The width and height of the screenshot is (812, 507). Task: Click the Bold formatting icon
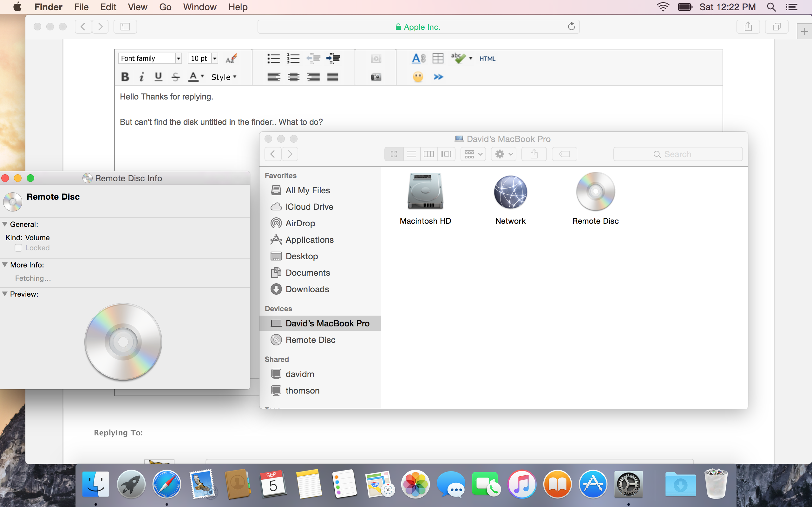(125, 77)
